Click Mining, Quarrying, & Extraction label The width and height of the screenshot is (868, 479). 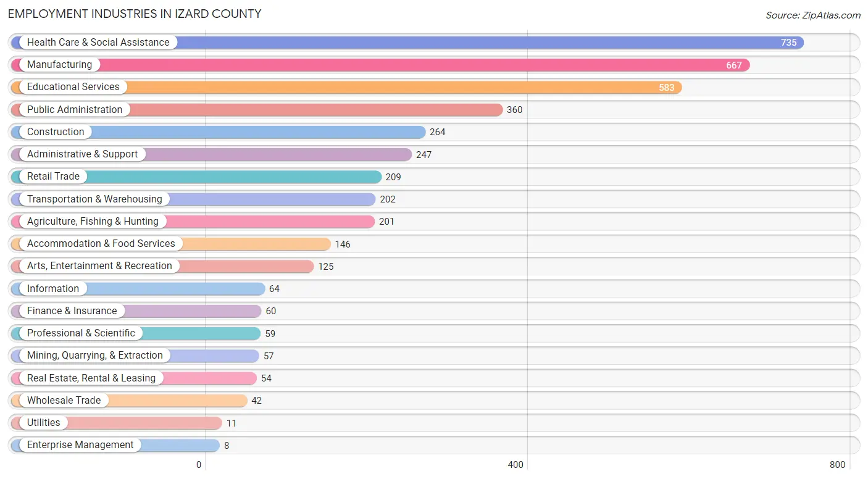click(95, 355)
